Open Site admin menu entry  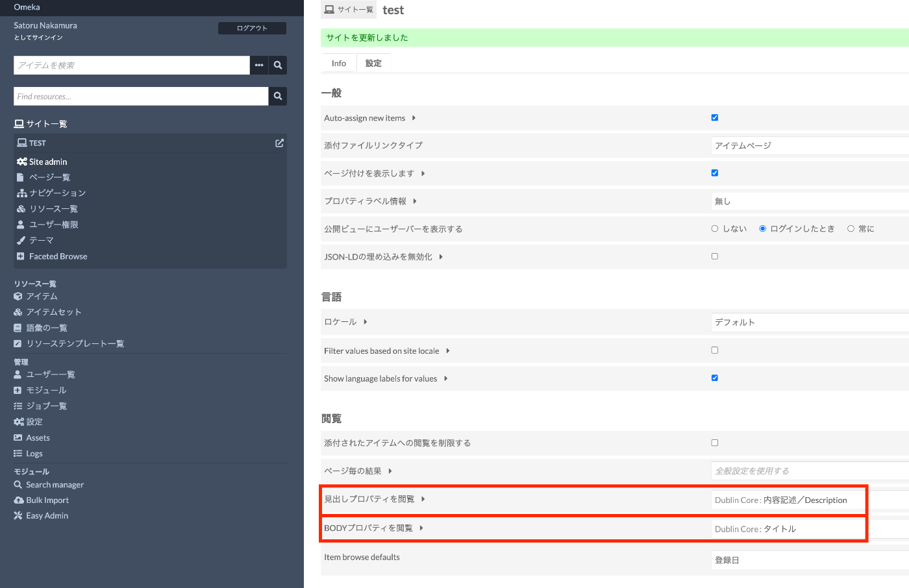(48, 162)
